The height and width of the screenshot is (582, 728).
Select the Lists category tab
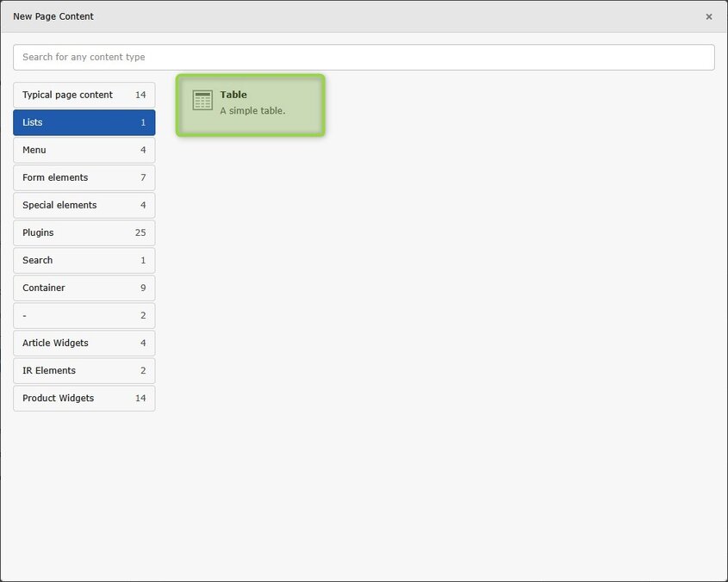coord(84,122)
